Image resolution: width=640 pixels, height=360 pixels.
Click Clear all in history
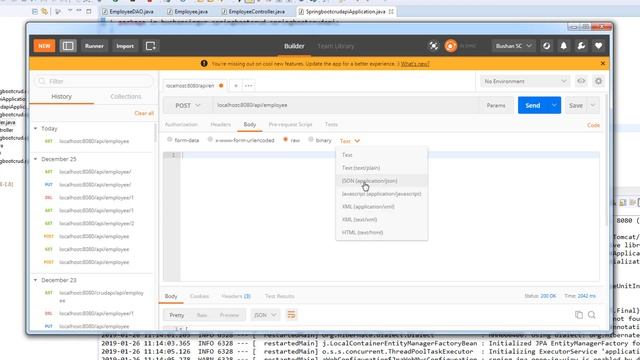(144, 113)
